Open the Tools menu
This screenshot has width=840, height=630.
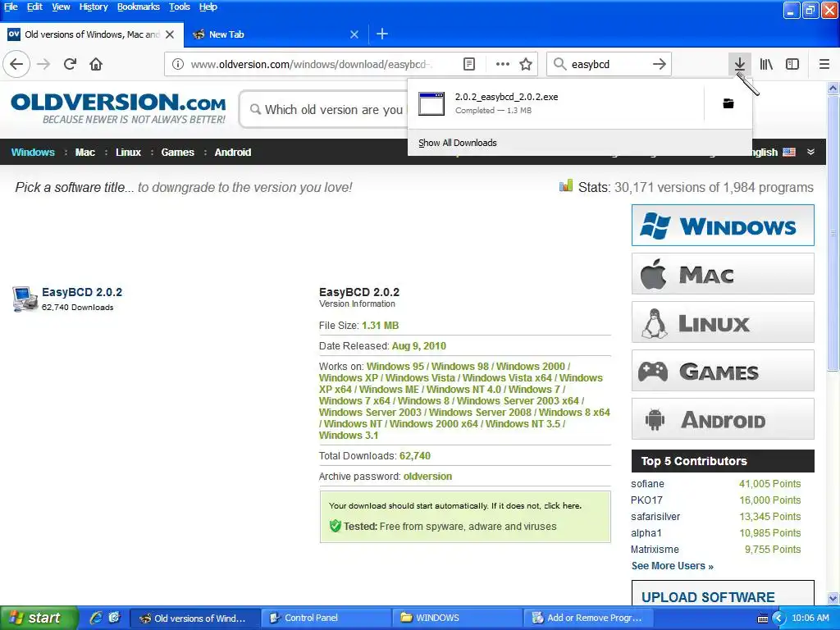[x=180, y=7]
